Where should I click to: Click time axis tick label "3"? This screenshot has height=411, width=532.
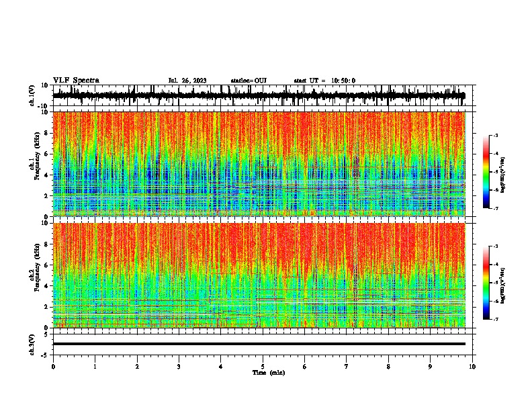179,367
